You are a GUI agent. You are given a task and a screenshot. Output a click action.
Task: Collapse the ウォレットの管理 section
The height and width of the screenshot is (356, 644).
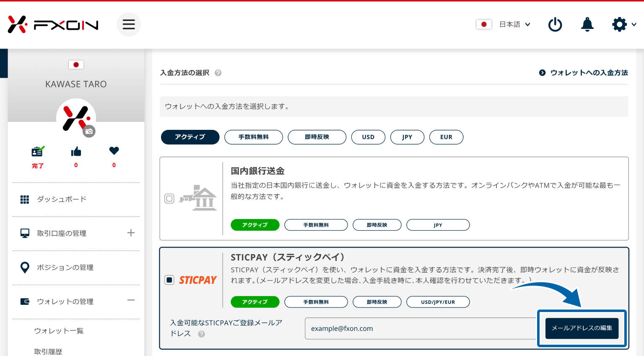(131, 300)
